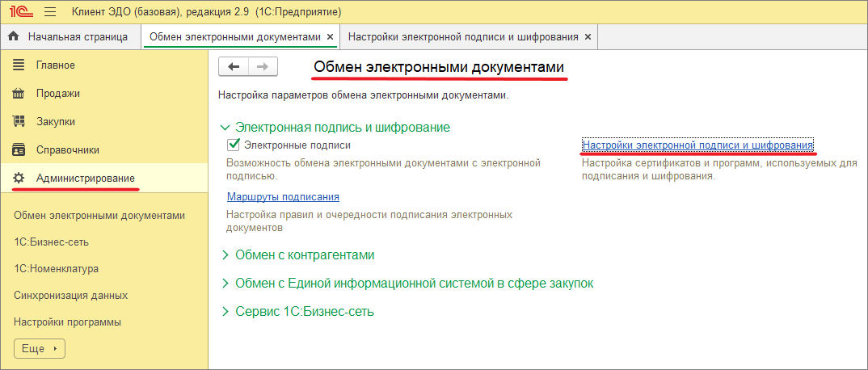The width and height of the screenshot is (868, 370).
Task: Click the Администрирование gear icon
Action: click(x=19, y=178)
